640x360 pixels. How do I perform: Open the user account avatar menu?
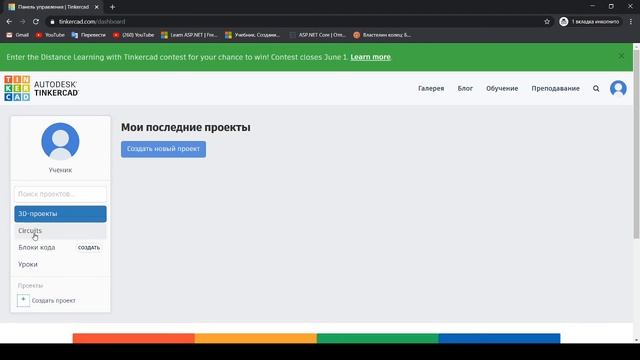[618, 88]
